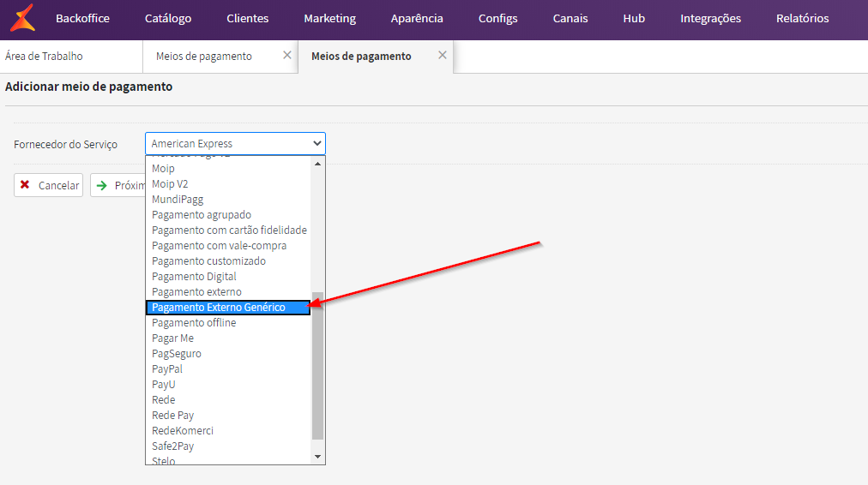Choose PayU option
Image resolution: width=868 pixels, height=485 pixels.
point(228,385)
